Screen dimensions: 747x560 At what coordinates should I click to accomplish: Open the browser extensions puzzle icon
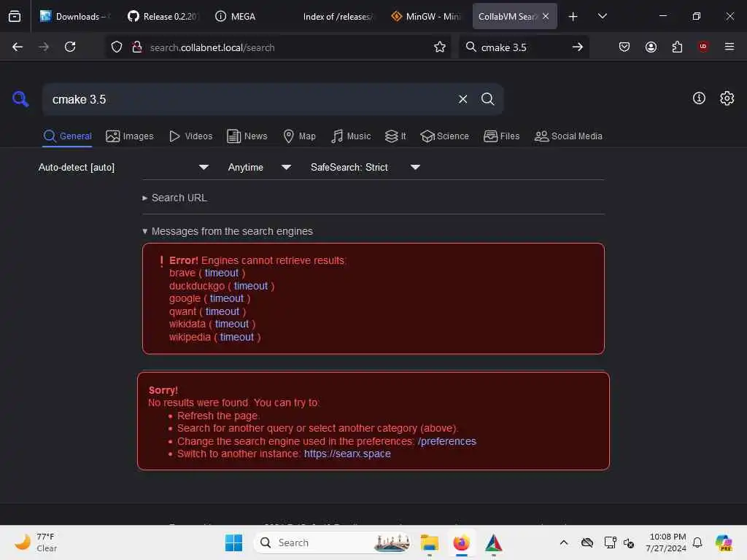(677, 47)
